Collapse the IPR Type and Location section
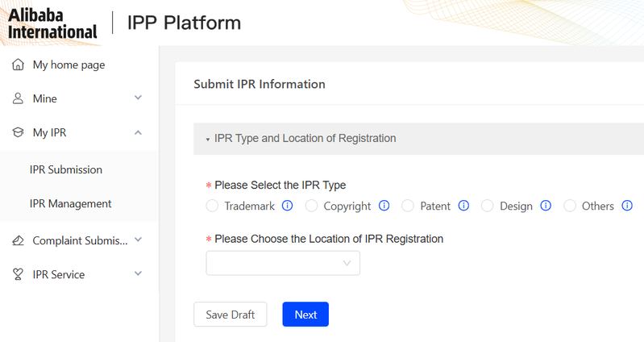 point(208,139)
